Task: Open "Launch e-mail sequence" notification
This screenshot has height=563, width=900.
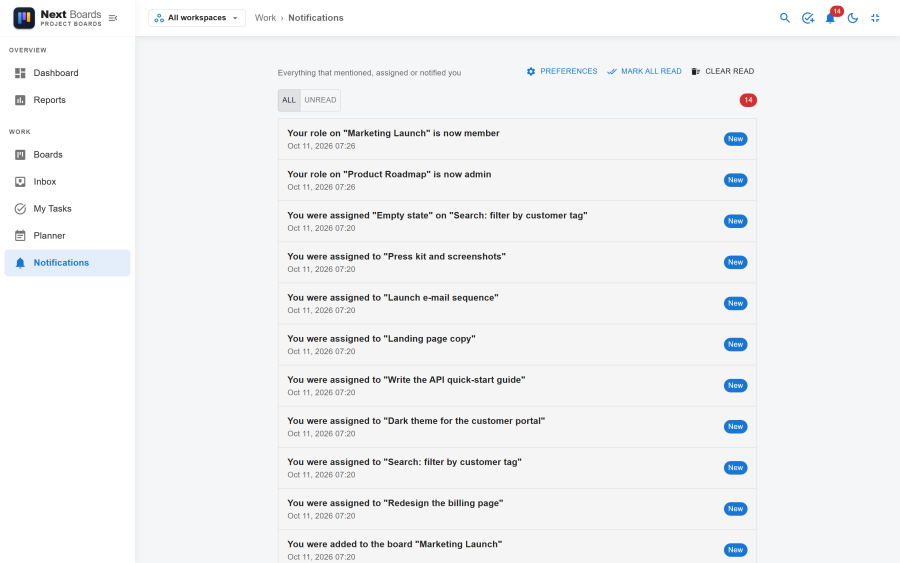Action: 517,303
